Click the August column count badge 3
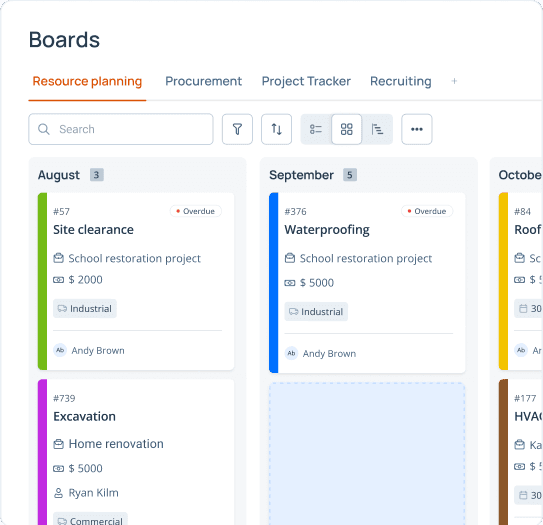Image resolution: width=543 pixels, height=525 pixels. [x=97, y=175]
